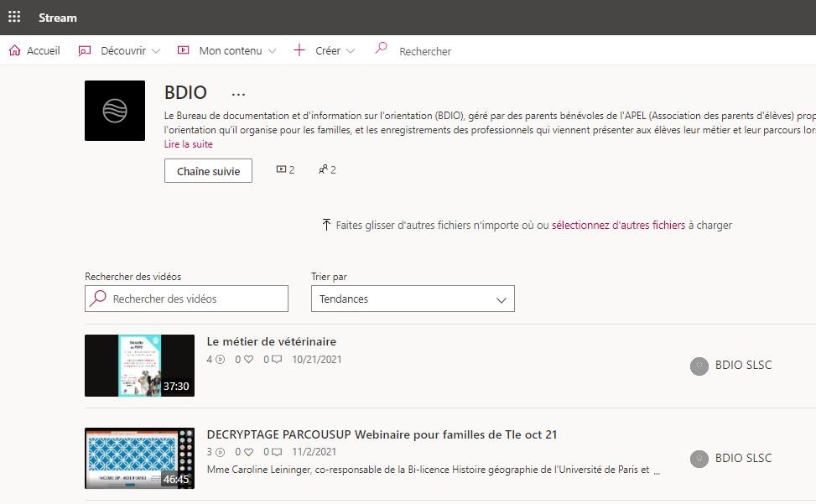The height and width of the screenshot is (504, 816).
Task: Click the Rechercher des vidéos input field
Action: [186, 299]
